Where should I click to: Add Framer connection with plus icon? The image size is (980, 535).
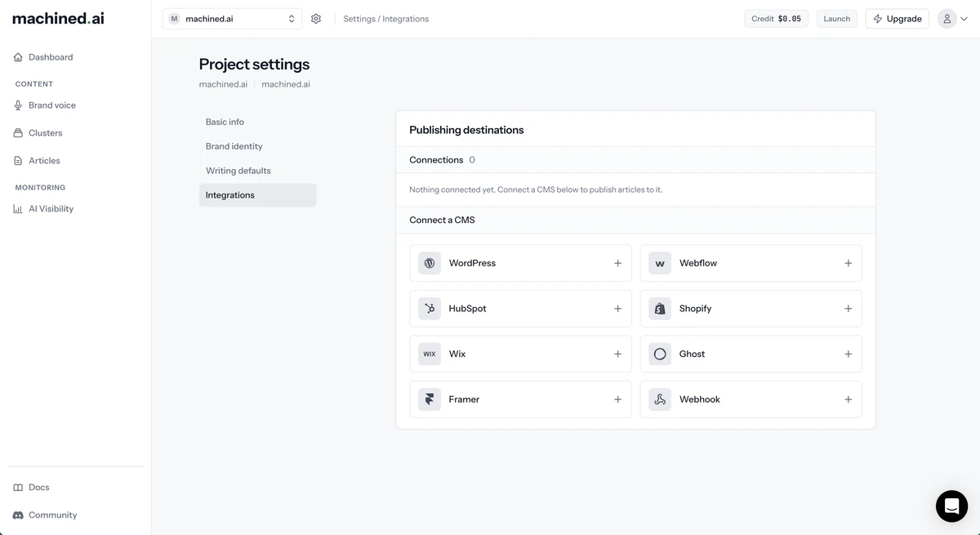coord(617,399)
